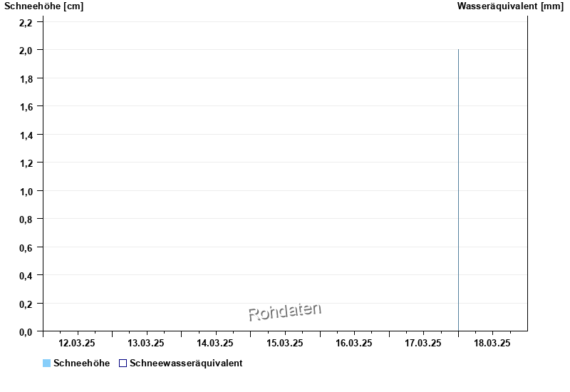Select the Schneehöhe legend label
The width and height of the screenshot is (570, 392).
point(81,363)
